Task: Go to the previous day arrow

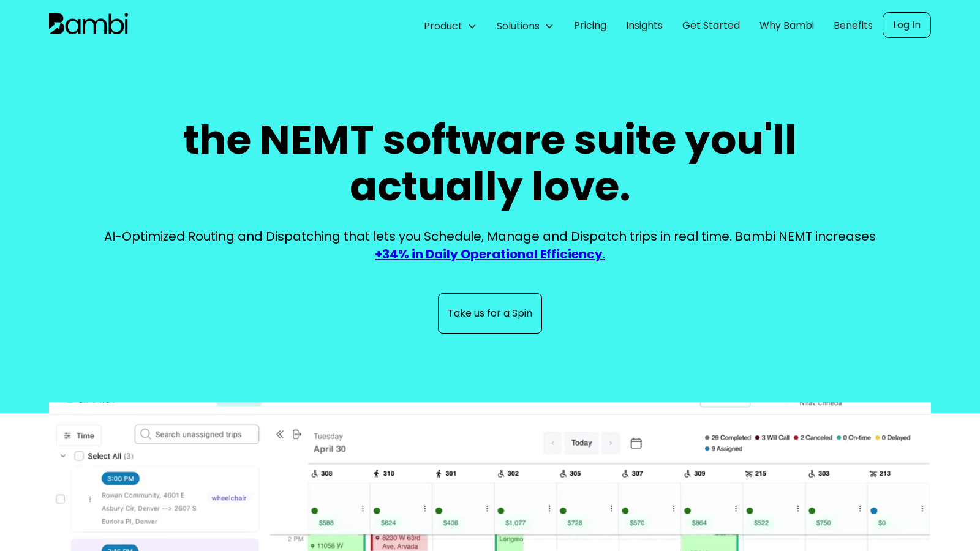Action: (552, 443)
